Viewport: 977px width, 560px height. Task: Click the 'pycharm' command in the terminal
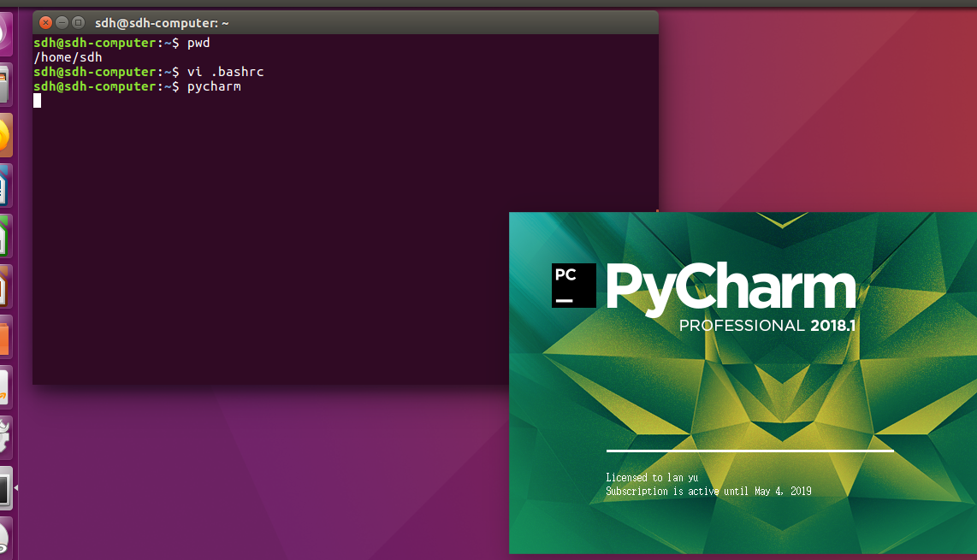point(214,86)
